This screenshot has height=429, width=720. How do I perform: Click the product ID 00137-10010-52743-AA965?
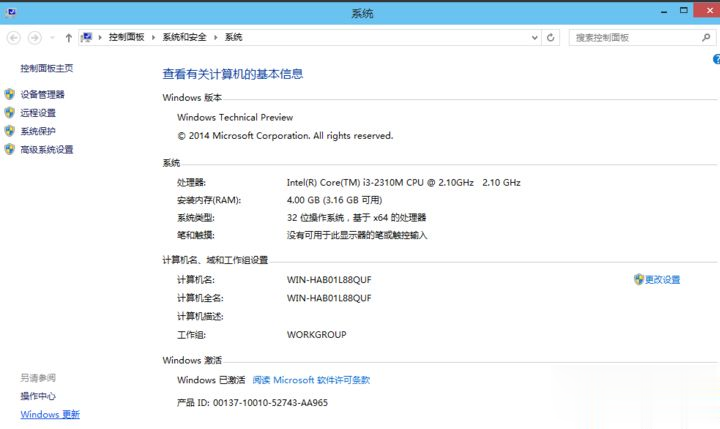point(270,403)
